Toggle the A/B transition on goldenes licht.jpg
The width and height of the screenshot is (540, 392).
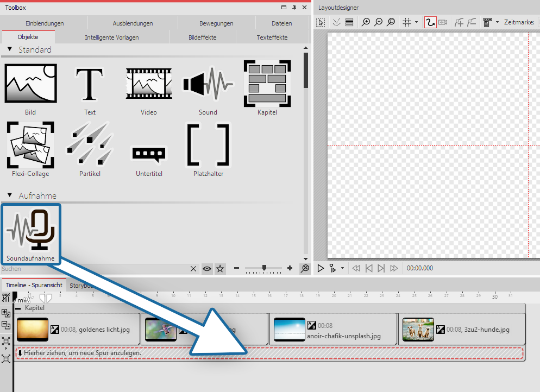tap(54, 329)
